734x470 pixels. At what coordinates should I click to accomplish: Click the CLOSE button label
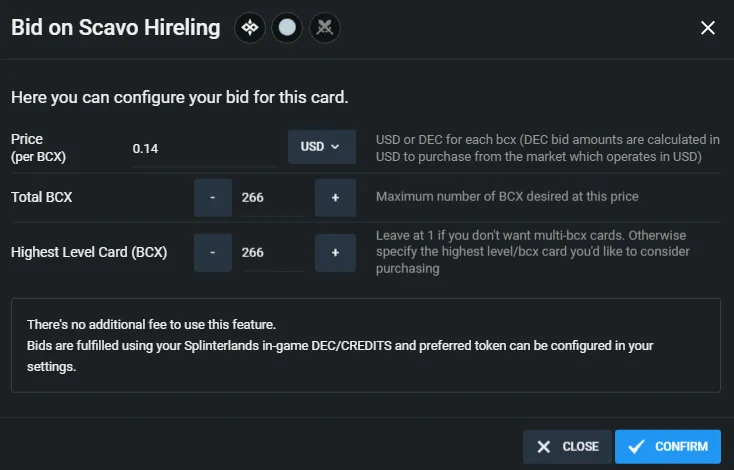click(580, 447)
